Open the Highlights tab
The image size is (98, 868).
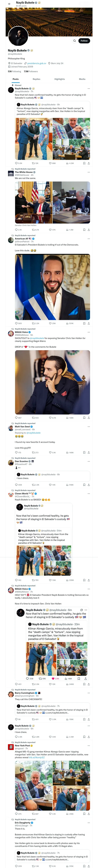coord(60,79)
